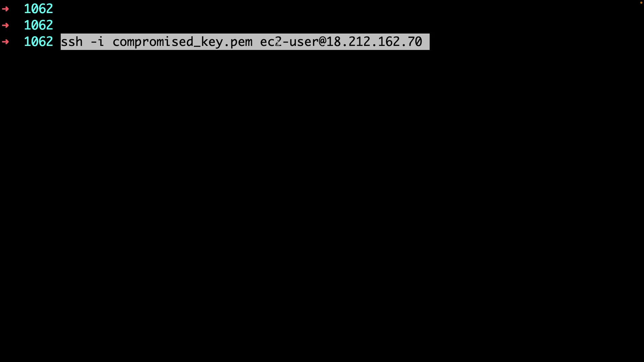The width and height of the screenshot is (644, 362).
Task: Click the 18 octet of the IP address
Action: point(334,42)
